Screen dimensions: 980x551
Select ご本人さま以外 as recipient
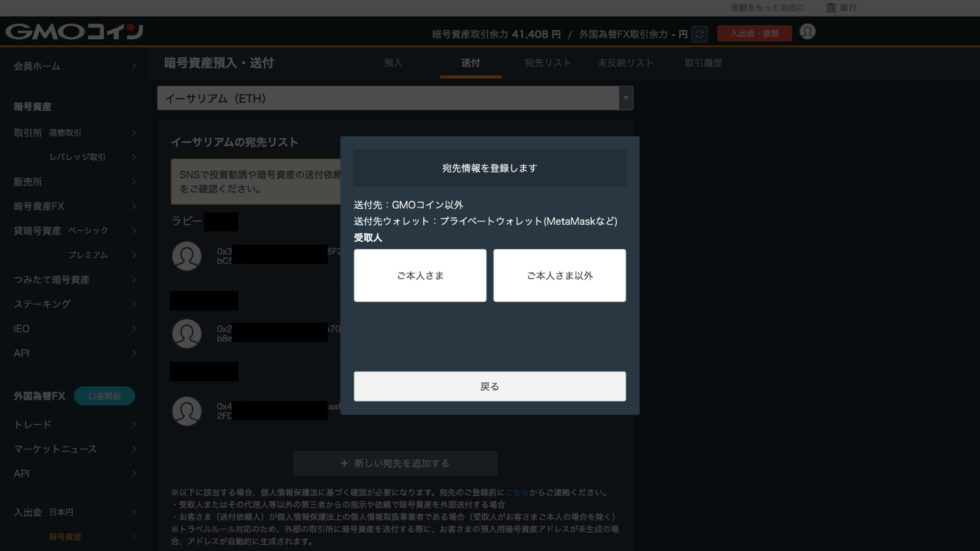[559, 275]
